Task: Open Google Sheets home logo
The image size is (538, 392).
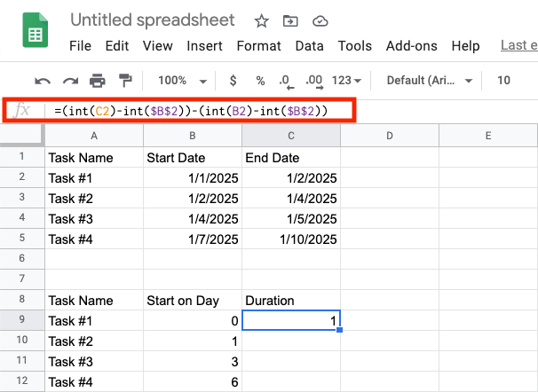Action: coord(35,32)
